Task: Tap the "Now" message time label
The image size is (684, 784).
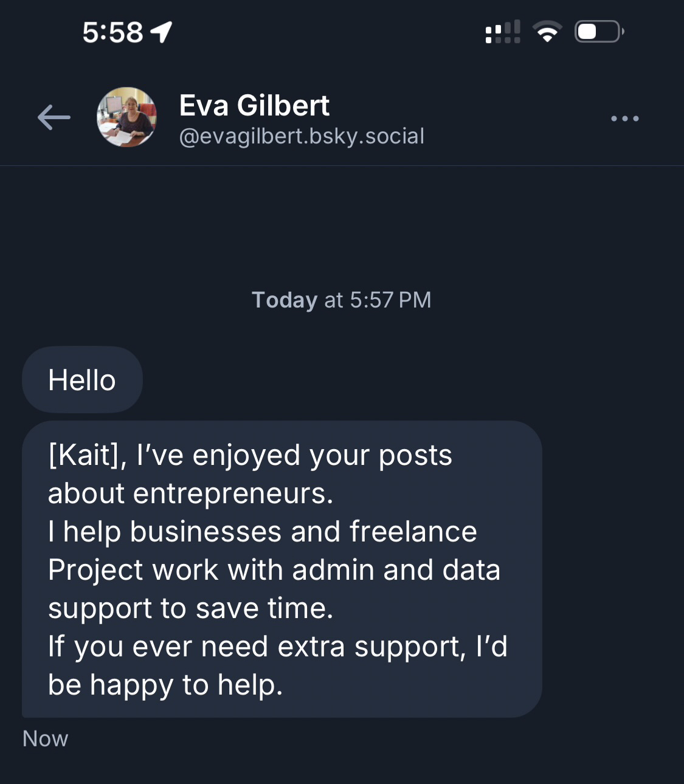Action: pos(46,738)
